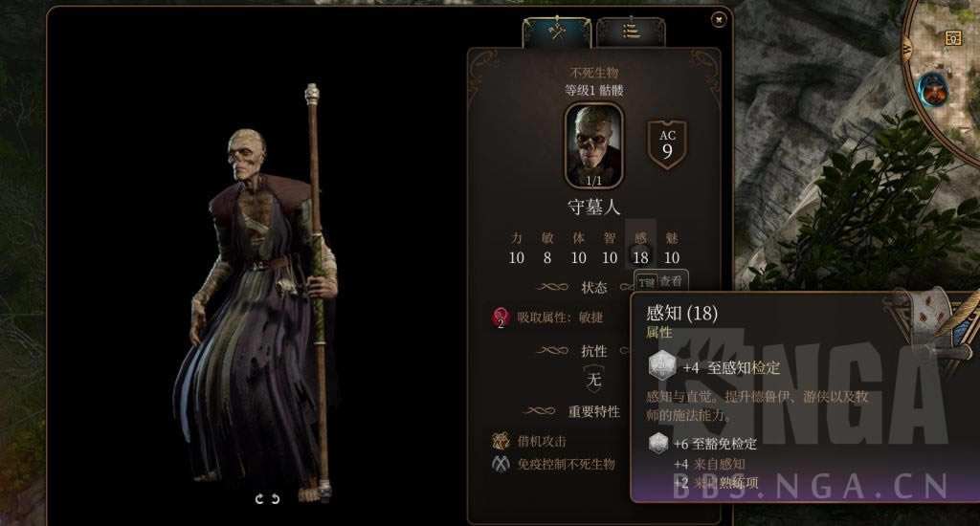
Task: Click the d20 icon beside 感知检定
Action: pos(662,365)
